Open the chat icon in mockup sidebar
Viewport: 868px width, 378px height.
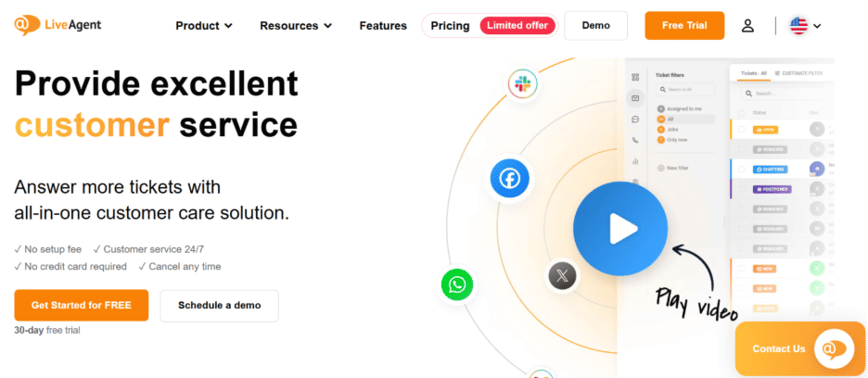[x=635, y=119]
